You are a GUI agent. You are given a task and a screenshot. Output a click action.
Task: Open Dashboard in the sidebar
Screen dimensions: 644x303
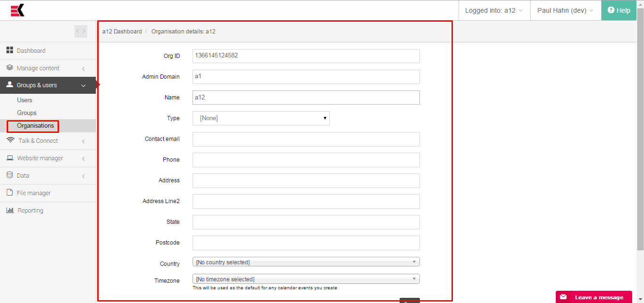pos(31,50)
